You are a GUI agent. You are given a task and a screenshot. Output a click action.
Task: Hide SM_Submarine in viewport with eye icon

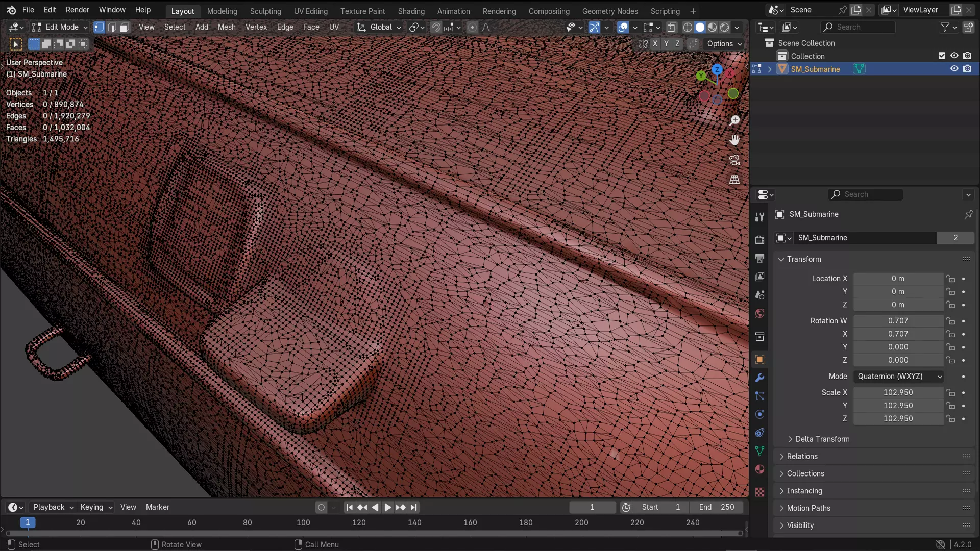[x=954, y=69]
